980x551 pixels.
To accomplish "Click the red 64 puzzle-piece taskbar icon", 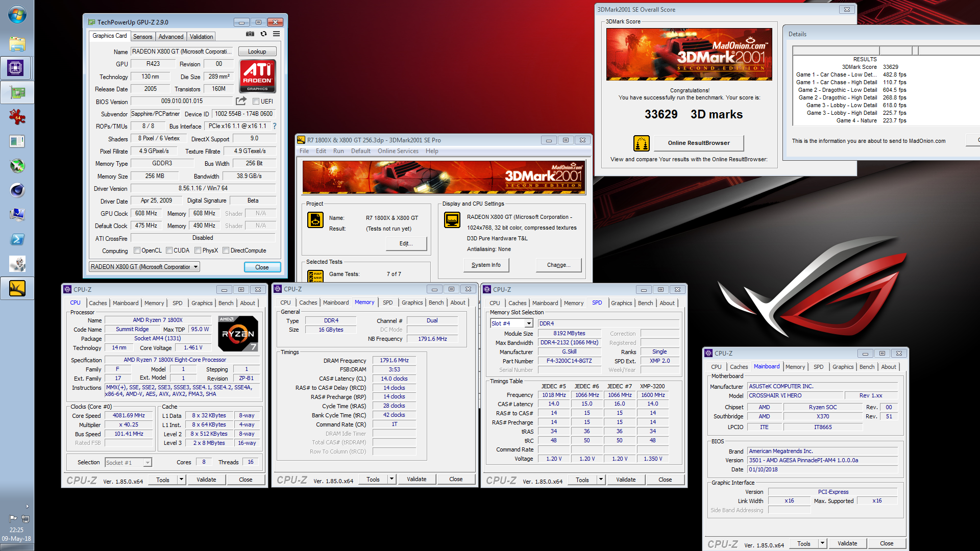I will tap(17, 117).
